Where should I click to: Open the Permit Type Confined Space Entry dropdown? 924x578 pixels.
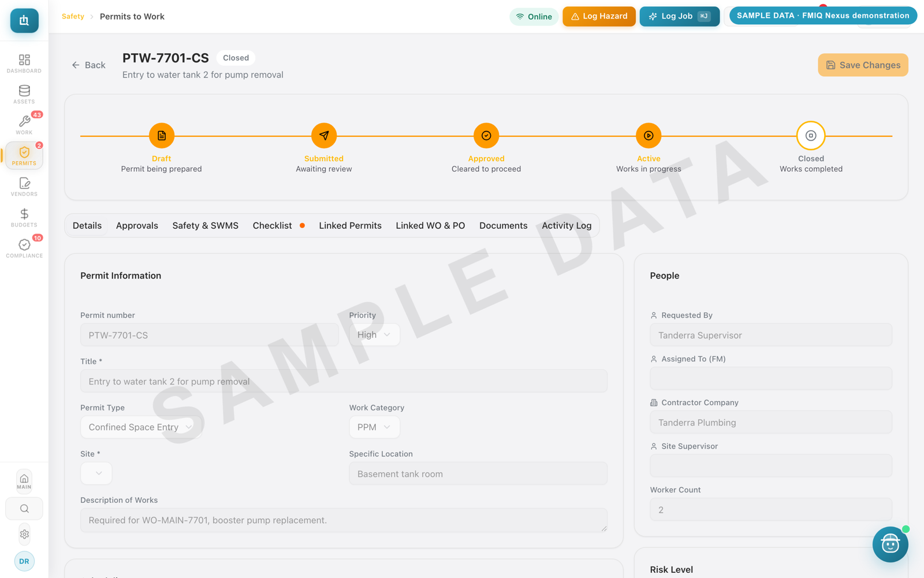click(141, 427)
